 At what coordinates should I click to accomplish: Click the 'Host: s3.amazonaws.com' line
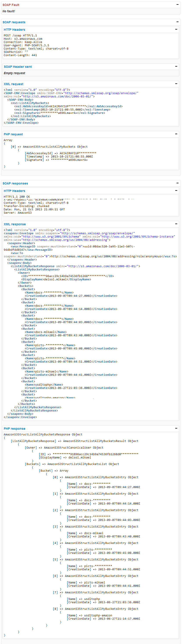point(23,39)
